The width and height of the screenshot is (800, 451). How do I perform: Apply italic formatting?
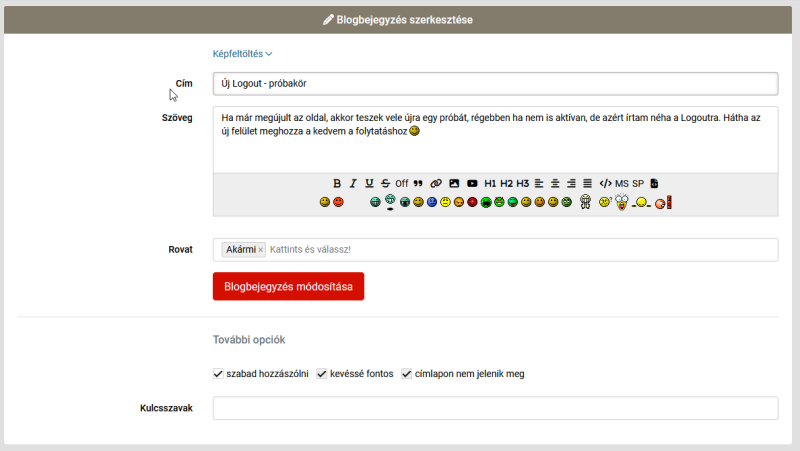pos(353,183)
